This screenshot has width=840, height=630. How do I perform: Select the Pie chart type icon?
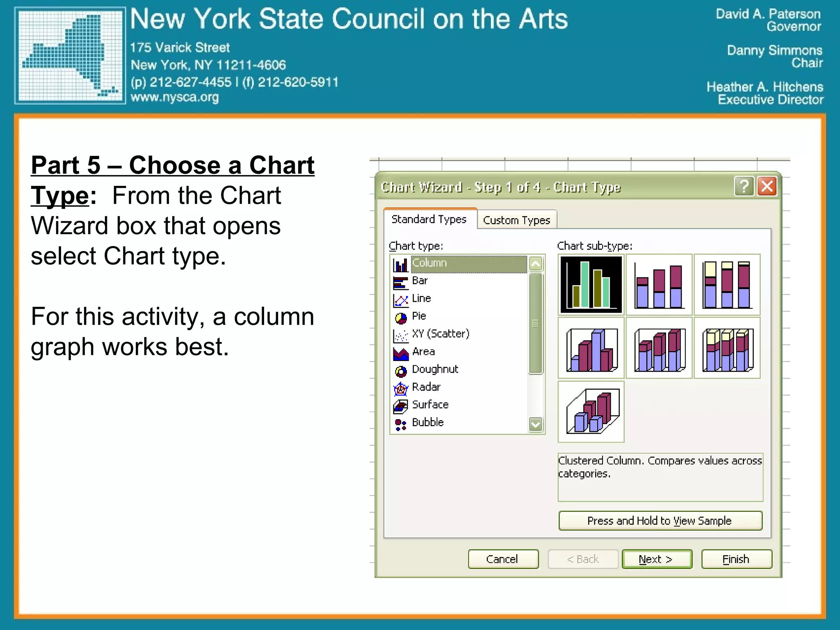point(400,317)
